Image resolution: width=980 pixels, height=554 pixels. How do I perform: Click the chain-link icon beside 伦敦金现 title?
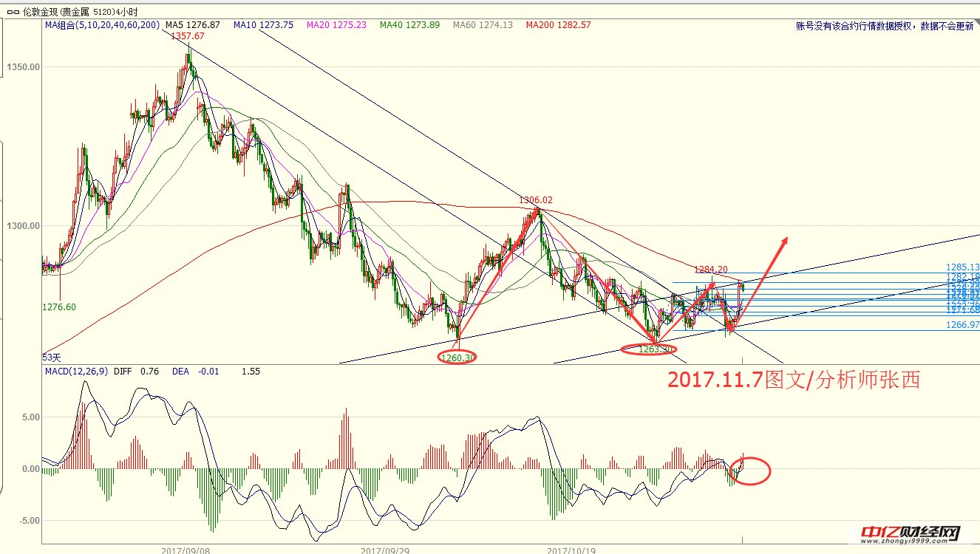pos(12,12)
